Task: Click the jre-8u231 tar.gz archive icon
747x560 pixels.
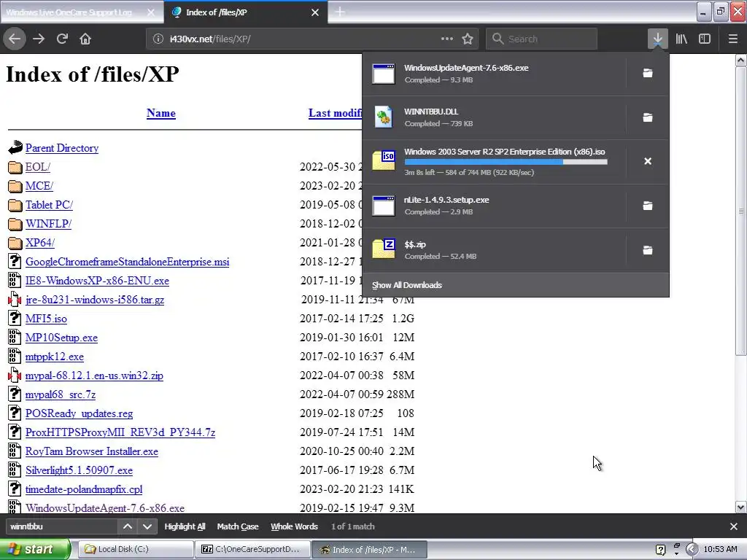Action: (15, 300)
